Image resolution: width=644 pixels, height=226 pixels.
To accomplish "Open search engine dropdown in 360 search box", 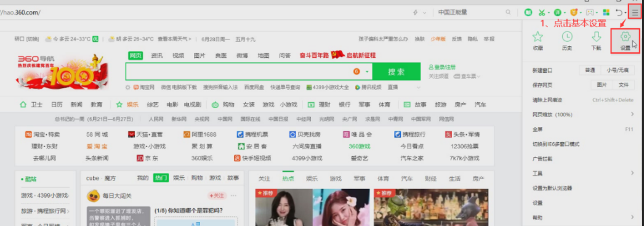I will click(367, 71).
